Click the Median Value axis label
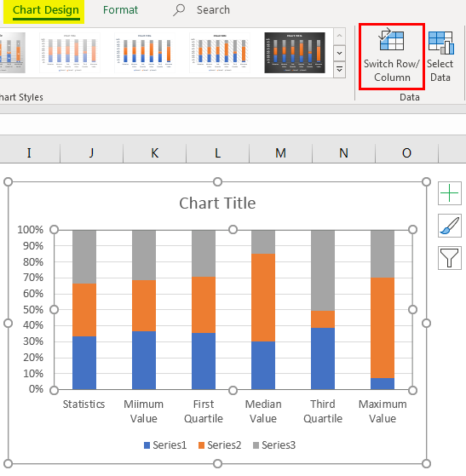 tap(263, 411)
